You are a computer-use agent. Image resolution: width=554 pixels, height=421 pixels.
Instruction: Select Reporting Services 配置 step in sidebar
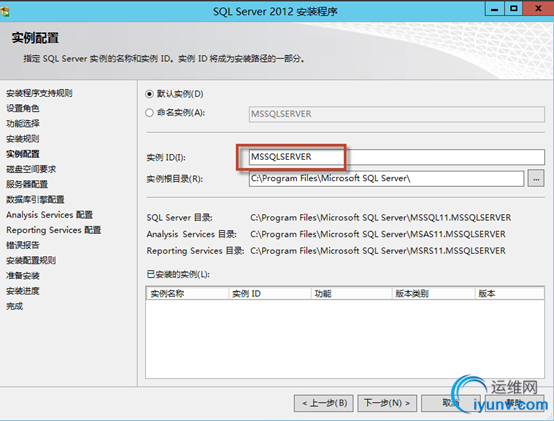click(54, 230)
